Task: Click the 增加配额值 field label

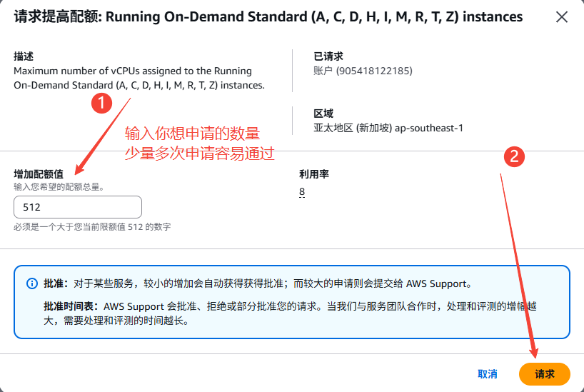Action: [x=39, y=174]
